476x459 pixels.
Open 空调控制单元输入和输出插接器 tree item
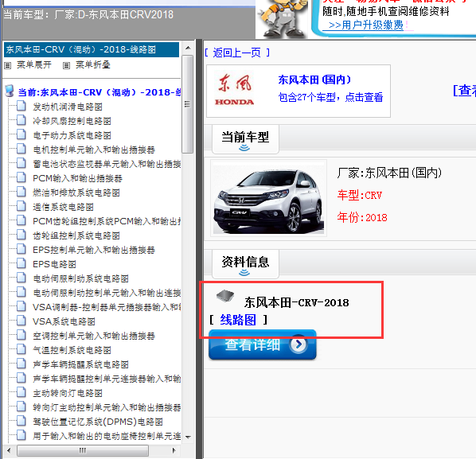pos(94,336)
